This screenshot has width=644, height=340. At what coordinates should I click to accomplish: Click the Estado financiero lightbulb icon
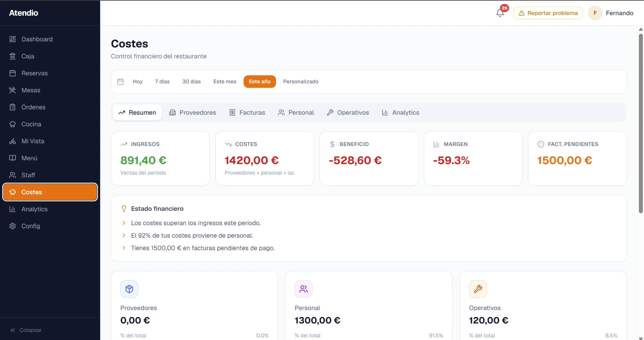(124, 208)
